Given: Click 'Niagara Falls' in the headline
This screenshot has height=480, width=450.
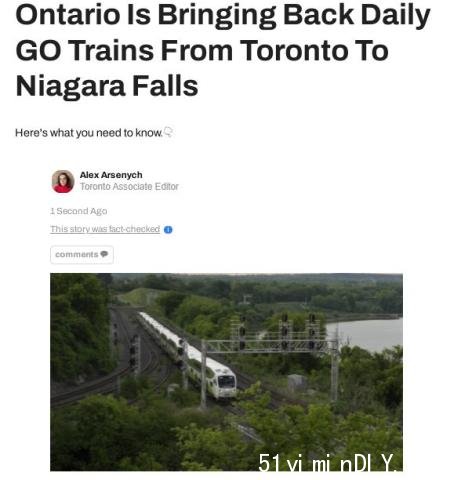Looking at the screenshot, I should 107,86.
